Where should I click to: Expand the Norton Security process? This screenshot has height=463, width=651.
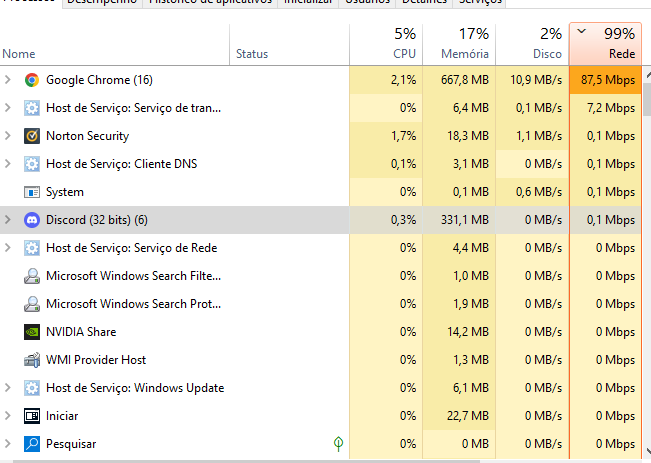click(x=7, y=136)
